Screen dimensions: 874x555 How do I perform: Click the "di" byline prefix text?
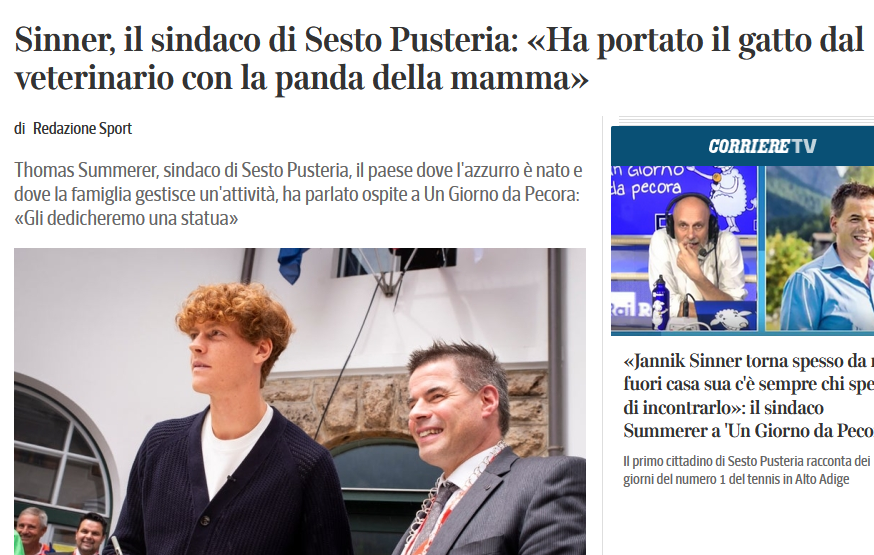[x=20, y=129]
